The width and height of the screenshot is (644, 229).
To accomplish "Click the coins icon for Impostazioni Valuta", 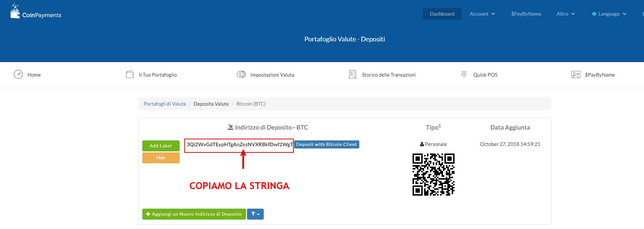I will coord(241,74).
